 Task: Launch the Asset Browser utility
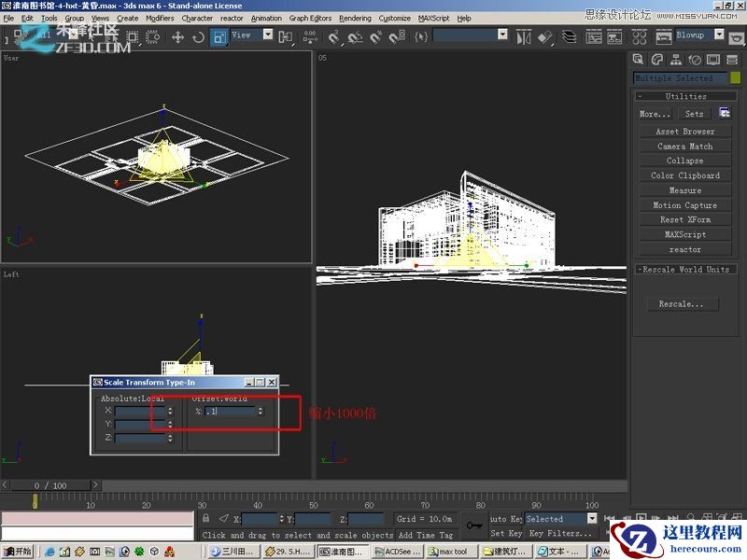pos(684,131)
